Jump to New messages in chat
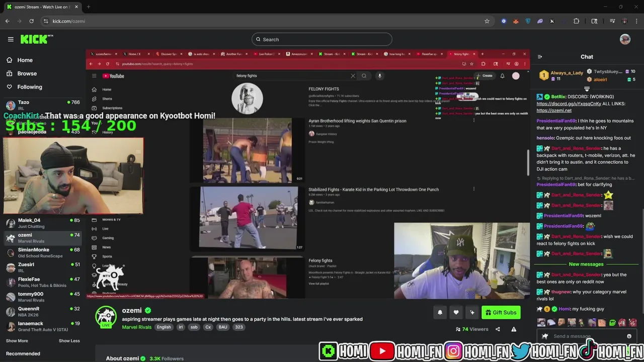 (586, 264)
